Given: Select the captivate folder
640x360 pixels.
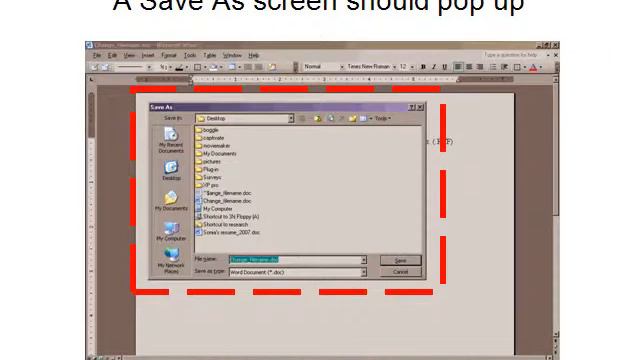Looking at the screenshot, I should [210, 138].
